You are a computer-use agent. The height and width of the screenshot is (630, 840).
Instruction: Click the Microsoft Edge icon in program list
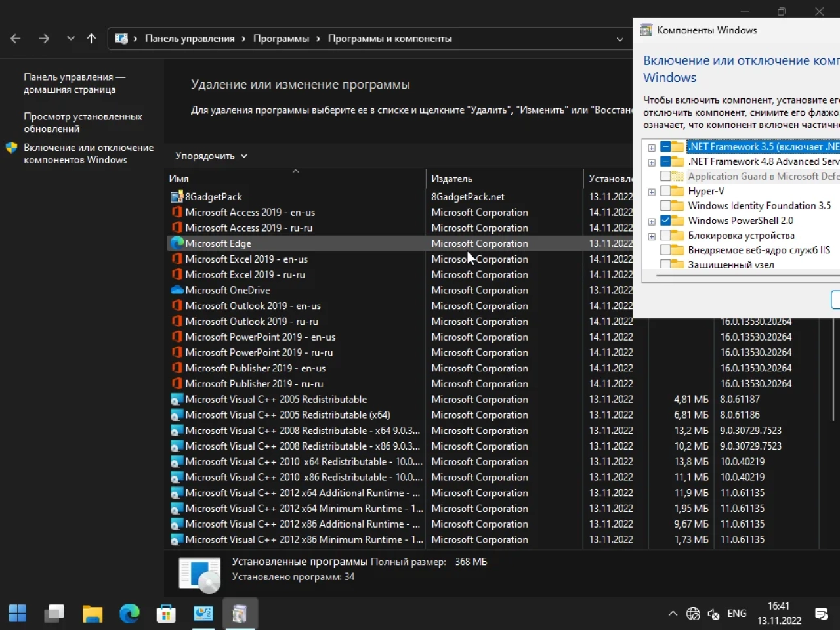[177, 243]
